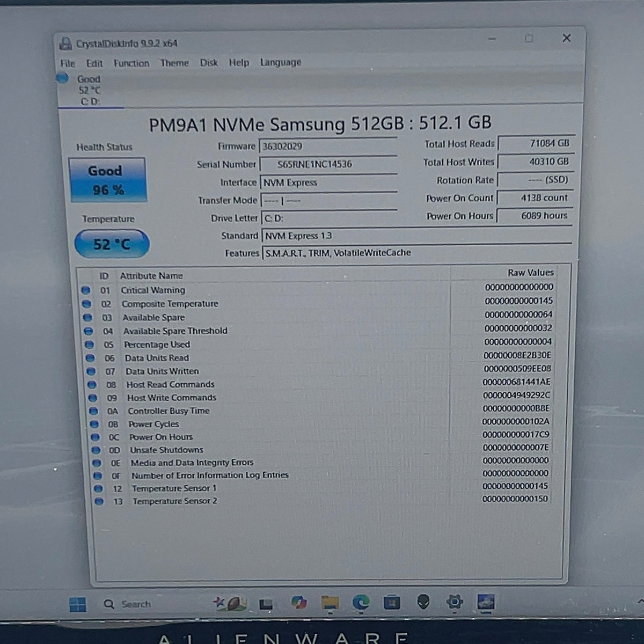
Task: Click the status dot for Composite Temperature
Action: (86, 304)
